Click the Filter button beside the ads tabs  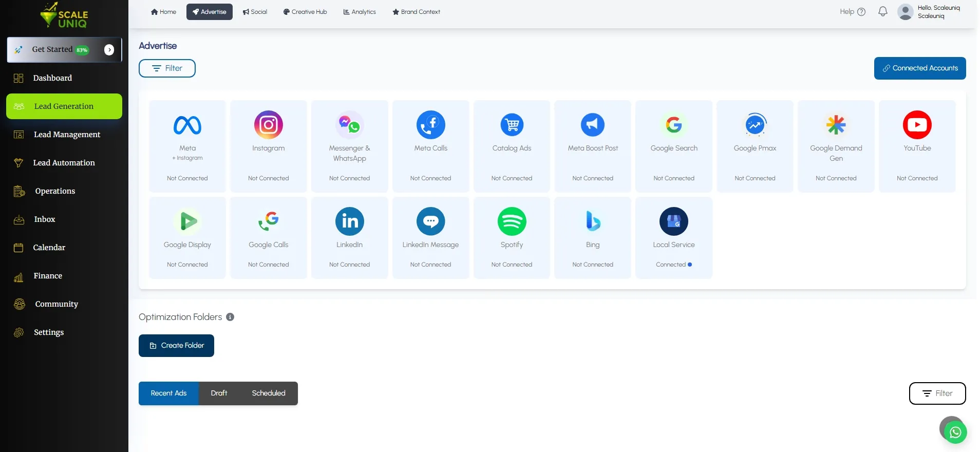pos(937,393)
